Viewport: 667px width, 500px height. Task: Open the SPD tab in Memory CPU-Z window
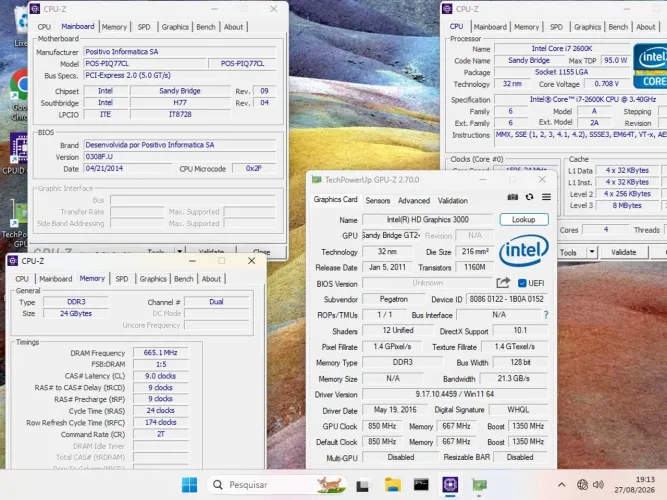(x=122, y=279)
